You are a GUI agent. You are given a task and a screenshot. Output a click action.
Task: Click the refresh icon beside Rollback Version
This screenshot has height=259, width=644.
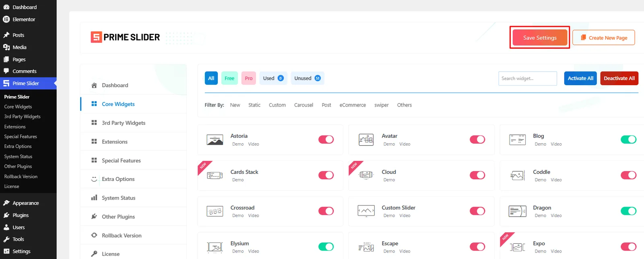point(94,235)
